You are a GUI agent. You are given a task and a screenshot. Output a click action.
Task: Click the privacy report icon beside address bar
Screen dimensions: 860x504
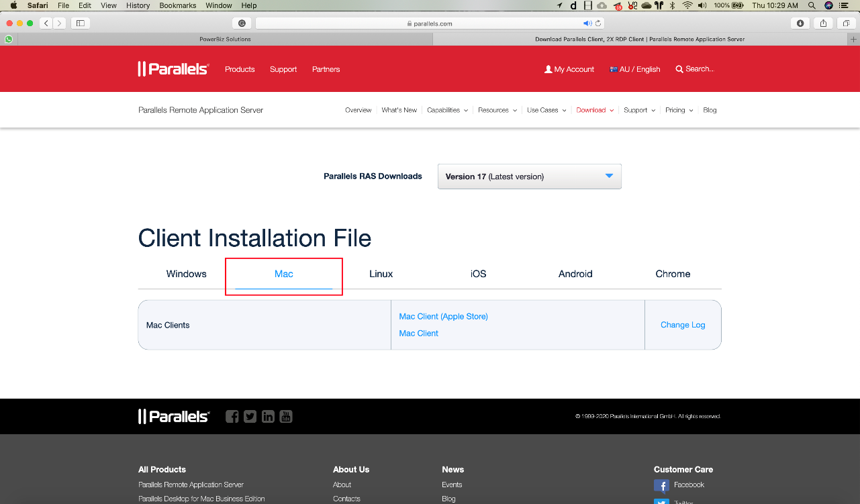pos(242,23)
